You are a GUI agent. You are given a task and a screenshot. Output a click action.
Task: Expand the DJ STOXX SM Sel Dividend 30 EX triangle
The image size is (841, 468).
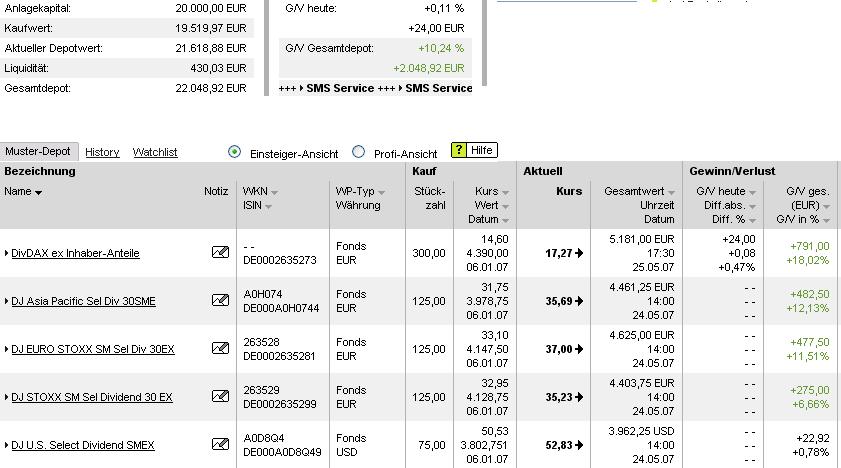pos(6,397)
